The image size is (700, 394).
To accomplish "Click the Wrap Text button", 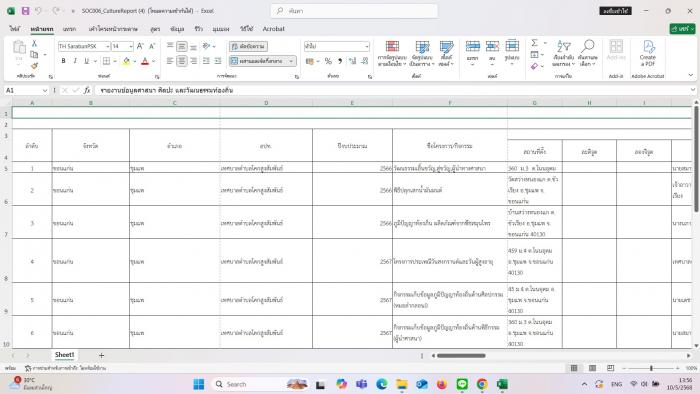I will [248, 46].
